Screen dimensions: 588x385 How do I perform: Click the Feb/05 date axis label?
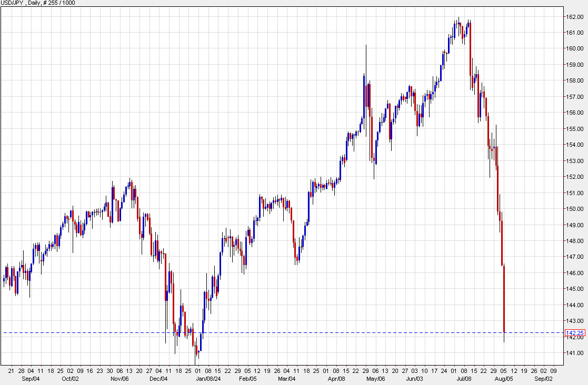(x=246, y=378)
